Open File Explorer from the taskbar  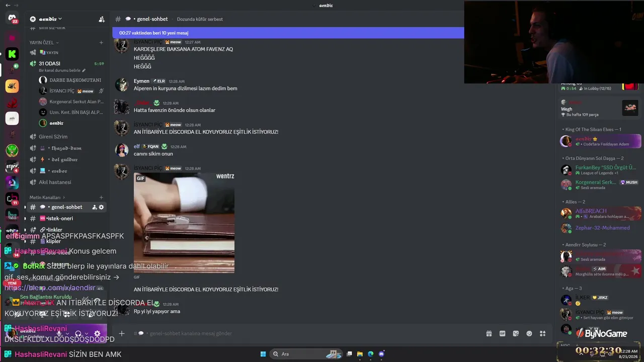click(360, 354)
